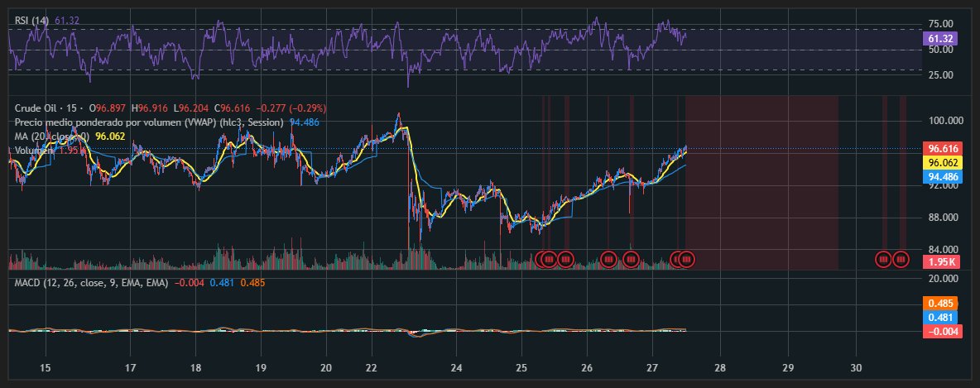Select the VWAP indicator legend
The width and height of the screenshot is (980, 388).
pos(149,122)
